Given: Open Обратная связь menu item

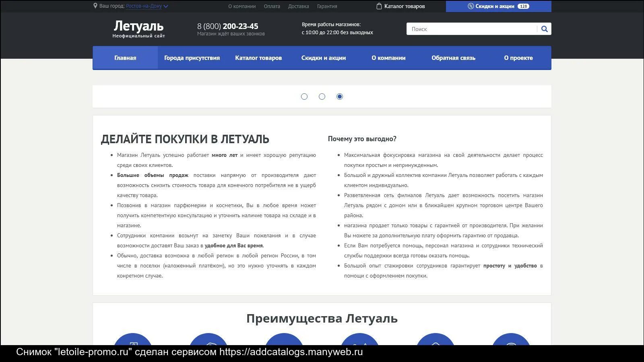Looking at the screenshot, I should [453, 58].
